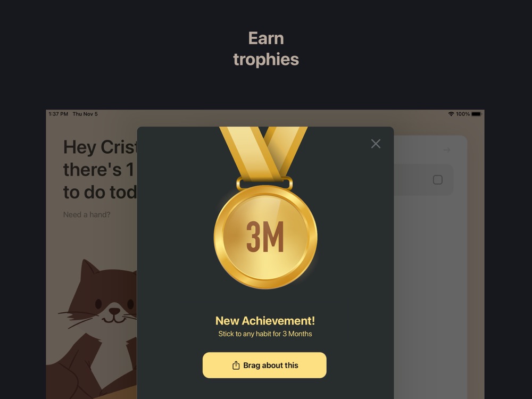Tap the 100% battery percentage label
Viewport: 532px width, 399px height.
pyautogui.click(x=463, y=114)
